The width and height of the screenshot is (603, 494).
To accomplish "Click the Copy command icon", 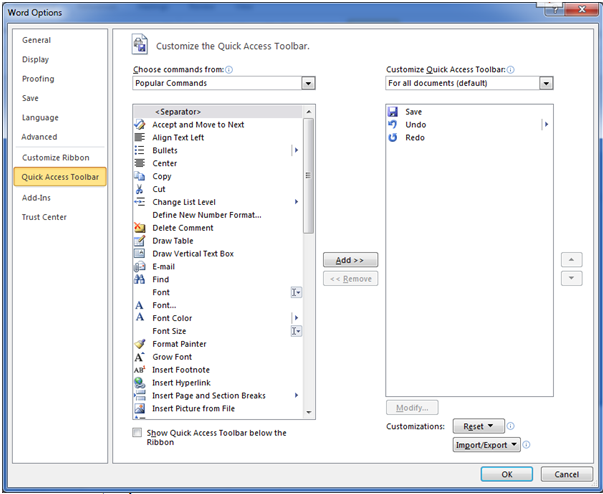I will pos(140,176).
